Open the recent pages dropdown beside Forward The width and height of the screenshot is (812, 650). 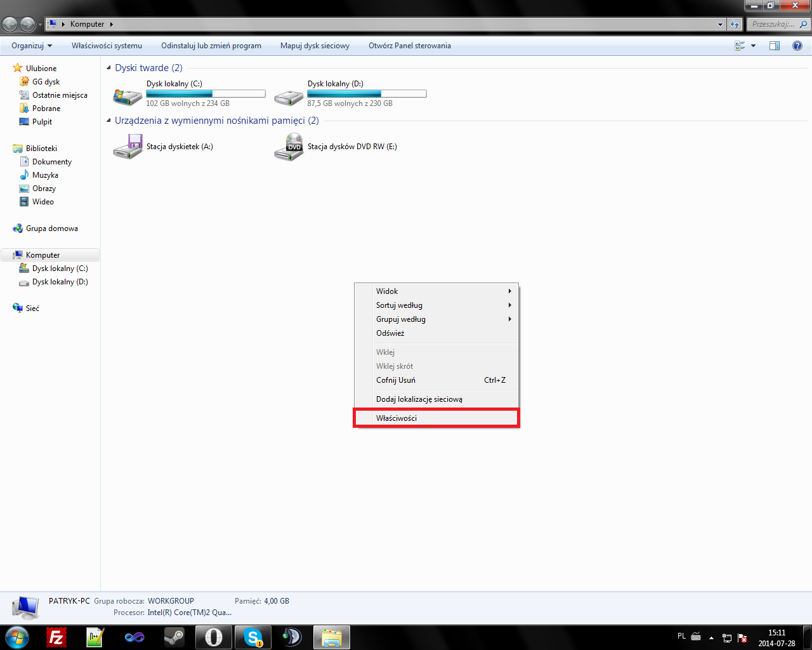click(40, 24)
